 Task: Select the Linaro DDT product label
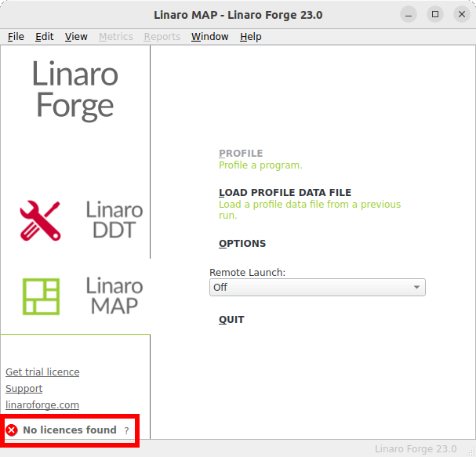114,219
